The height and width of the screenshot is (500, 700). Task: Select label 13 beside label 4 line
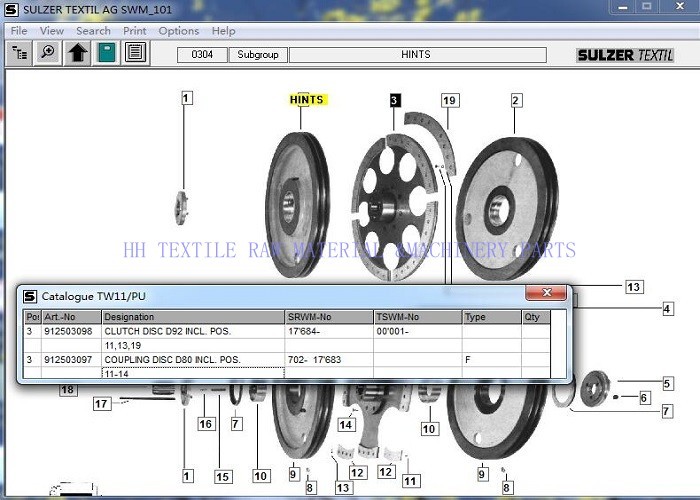coord(634,287)
